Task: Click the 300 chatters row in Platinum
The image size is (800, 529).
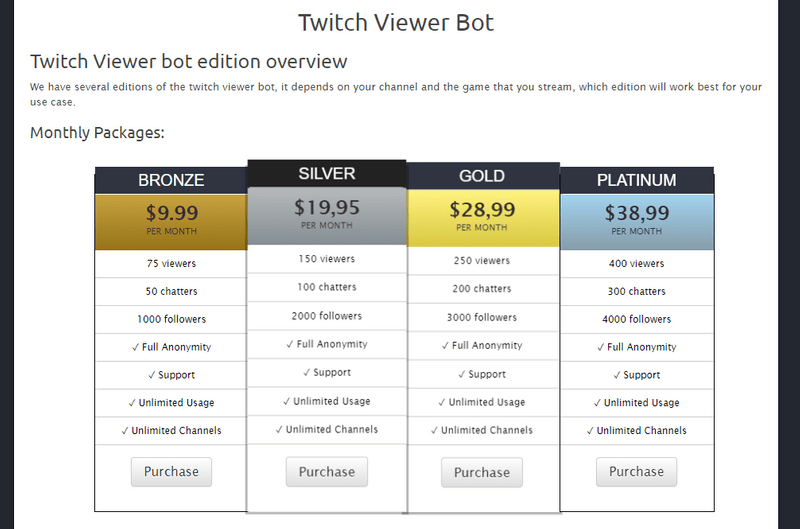Action: (636, 291)
